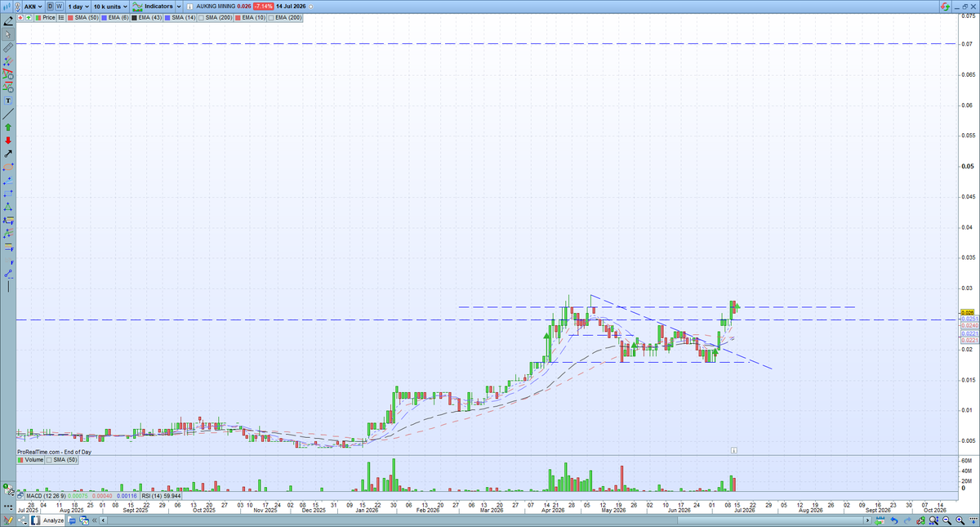Click the round clock icon after the date
Viewport: 980px width, 527px height.
311,7
